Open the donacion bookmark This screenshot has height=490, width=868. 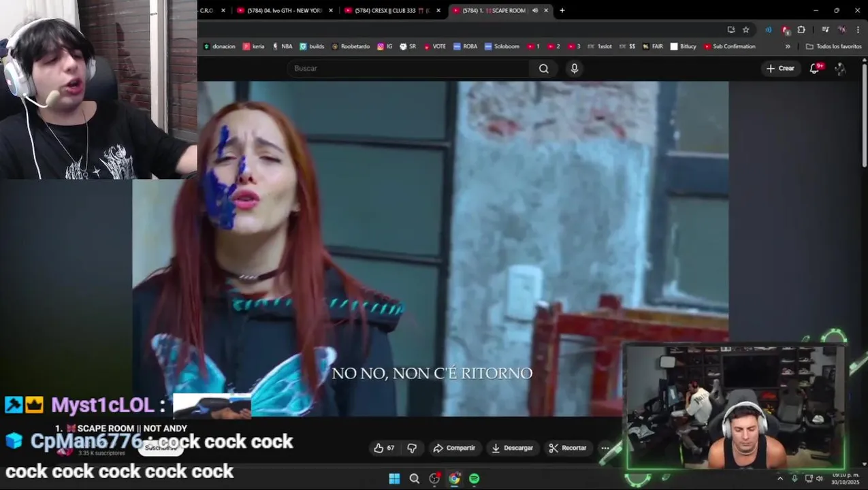(x=219, y=46)
